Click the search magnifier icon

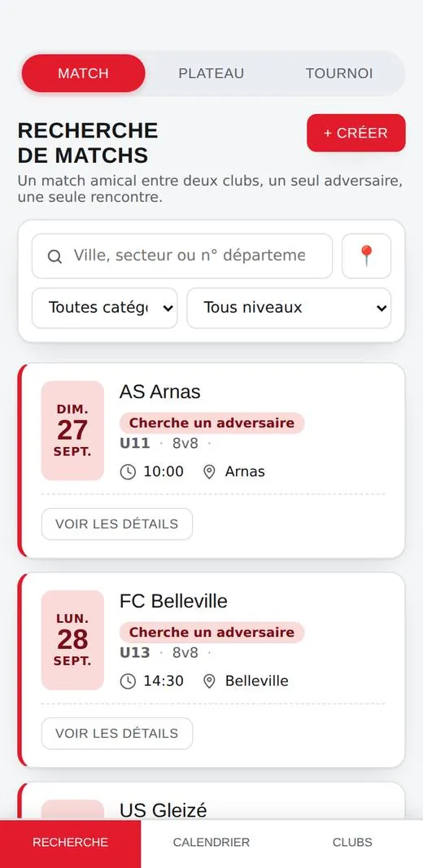pos(55,256)
